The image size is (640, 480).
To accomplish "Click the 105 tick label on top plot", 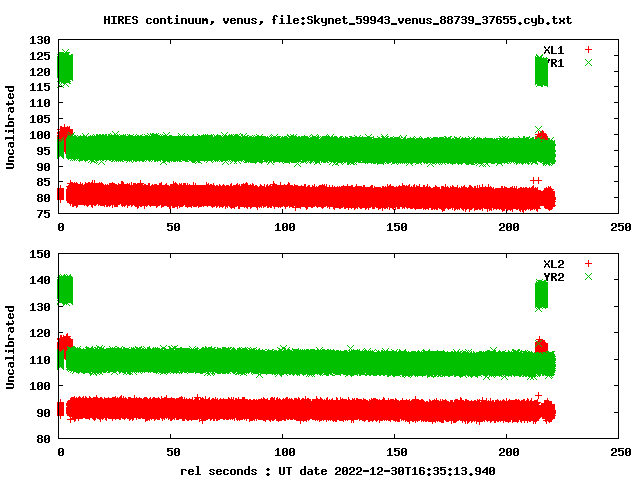I will pos(40,119).
